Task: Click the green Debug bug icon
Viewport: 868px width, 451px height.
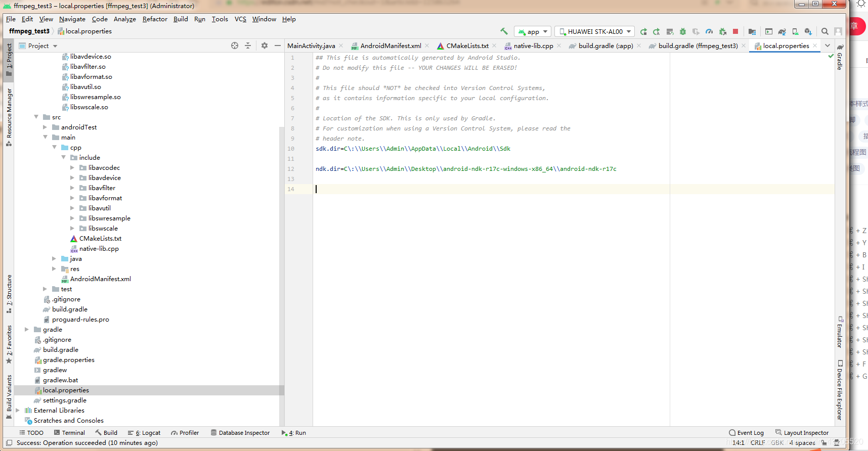Action: (x=683, y=31)
